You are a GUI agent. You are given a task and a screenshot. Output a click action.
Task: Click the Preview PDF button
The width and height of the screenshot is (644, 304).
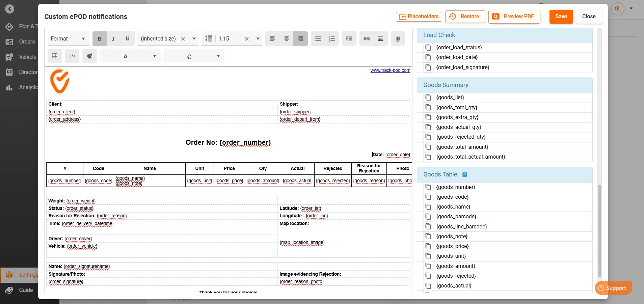(514, 17)
